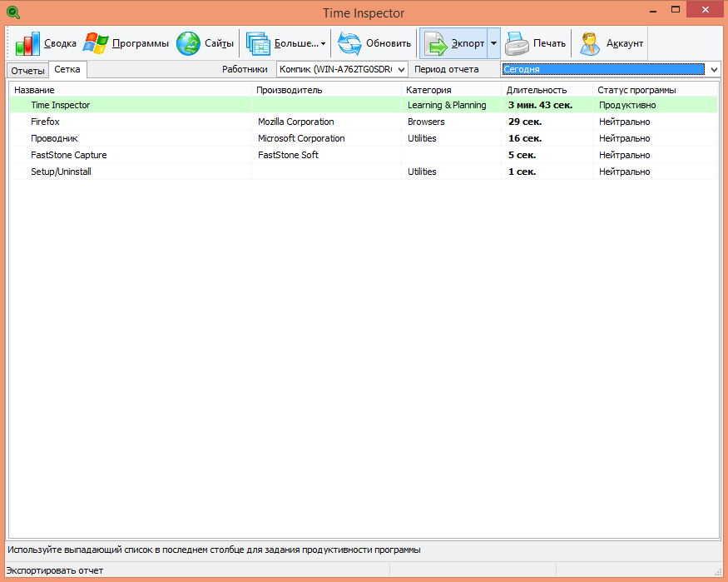Click the Нейтрально status of Проводник
This screenshot has height=582, width=728.
click(x=625, y=138)
